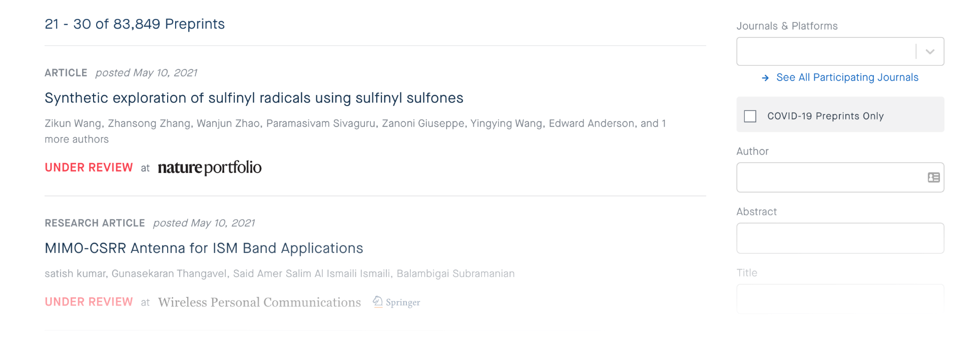The image size is (980, 342).
Task: Click the contact card icon in Author field
Action: click(x=933, y=177)
